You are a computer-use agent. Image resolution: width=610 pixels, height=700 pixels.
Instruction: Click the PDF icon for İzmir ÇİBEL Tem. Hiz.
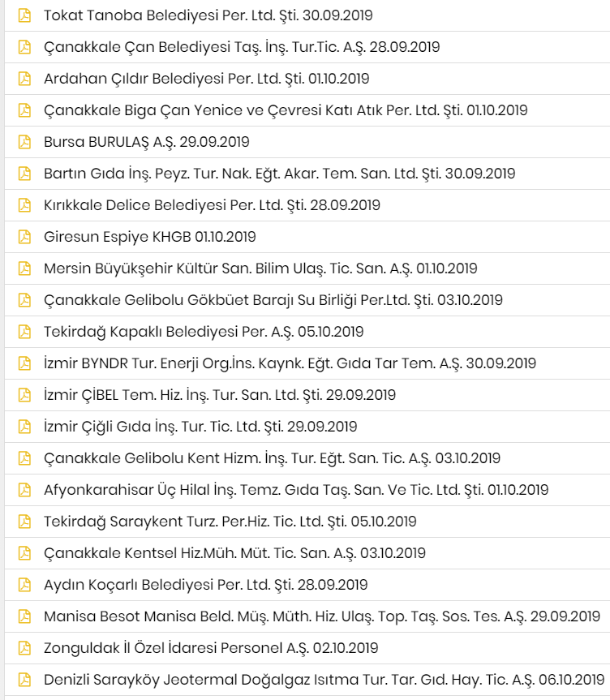(24, 395)
